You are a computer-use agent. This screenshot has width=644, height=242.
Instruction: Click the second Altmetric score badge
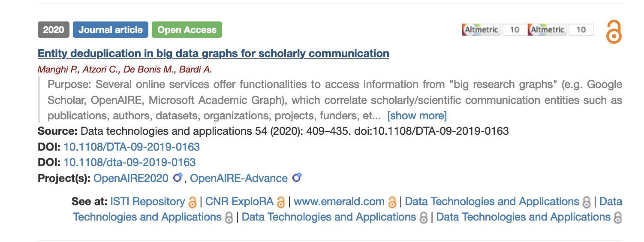561,30
